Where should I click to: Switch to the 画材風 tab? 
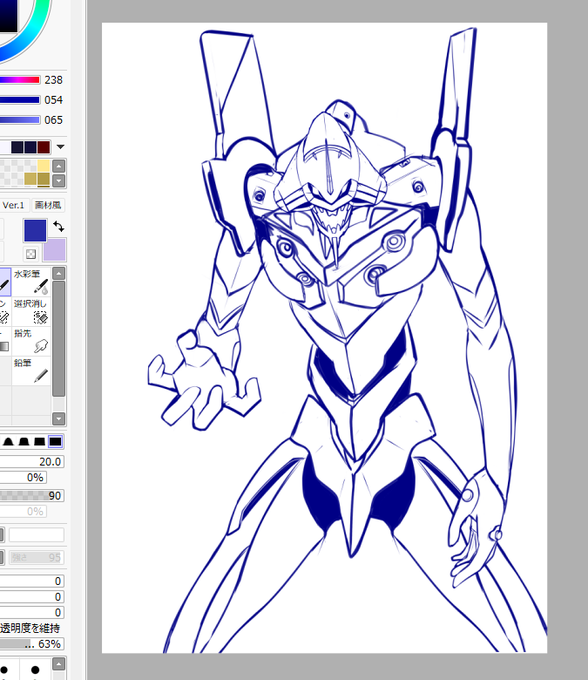click(48, 205)
